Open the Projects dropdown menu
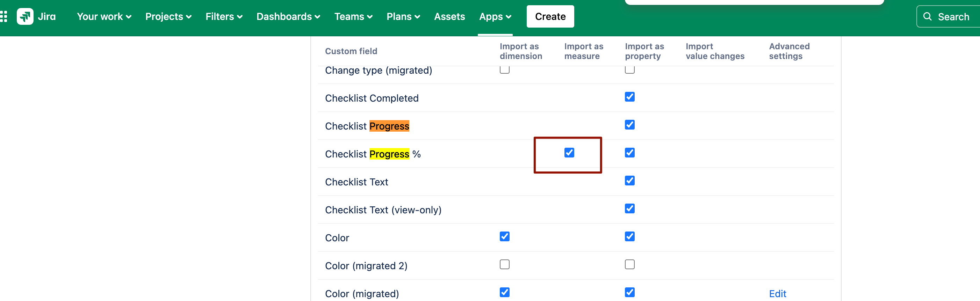Viewport: 980px width, 301px height. pos(168,16)
